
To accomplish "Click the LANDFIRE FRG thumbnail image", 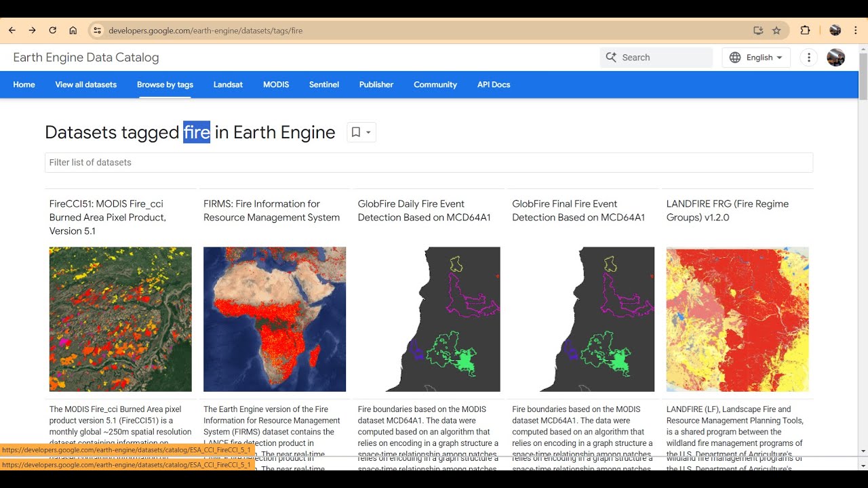I will tap(738, 319).
